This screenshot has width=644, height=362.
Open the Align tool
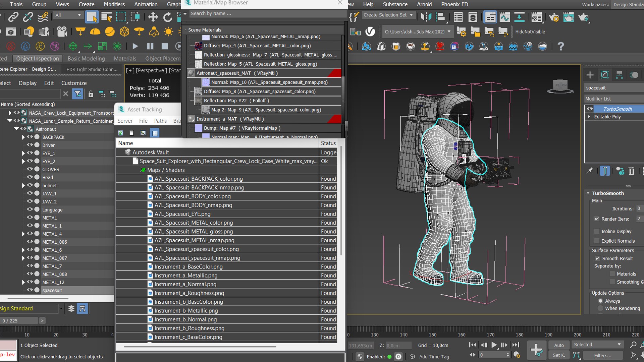[x=440, y=17]
